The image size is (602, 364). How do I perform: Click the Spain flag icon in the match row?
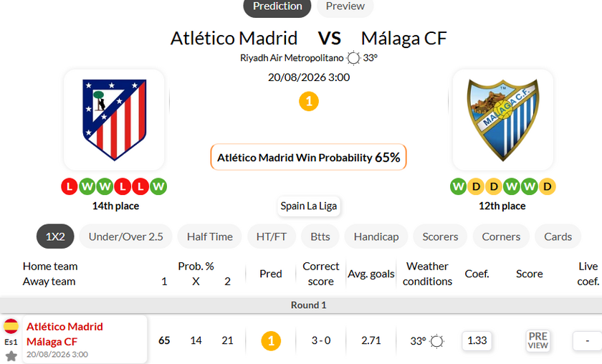coord(11,326)
